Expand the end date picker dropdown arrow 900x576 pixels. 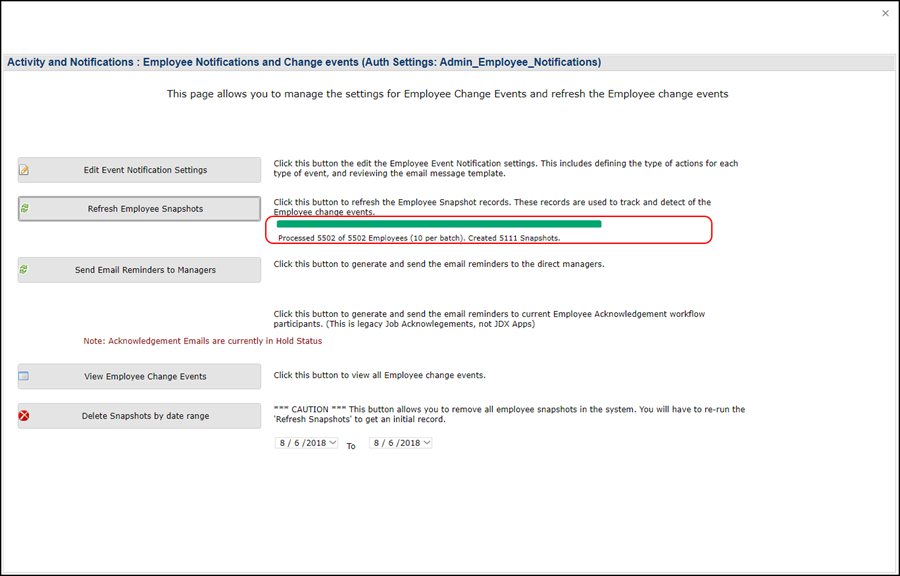[427, 443]
